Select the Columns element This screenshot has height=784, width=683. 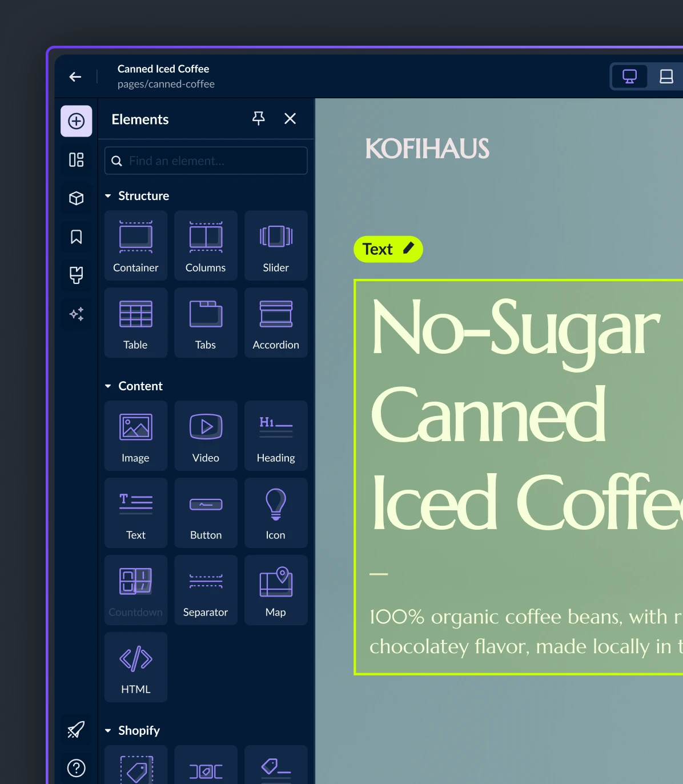pos(206,246)
